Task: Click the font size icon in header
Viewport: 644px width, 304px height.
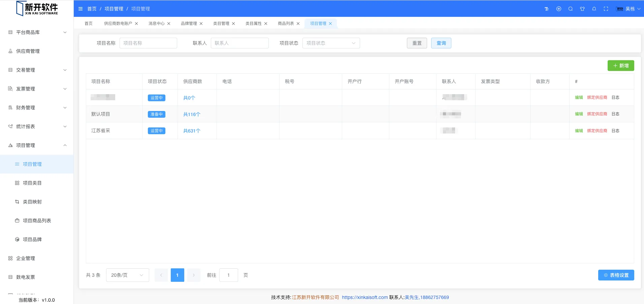Action: click(547, 9)
